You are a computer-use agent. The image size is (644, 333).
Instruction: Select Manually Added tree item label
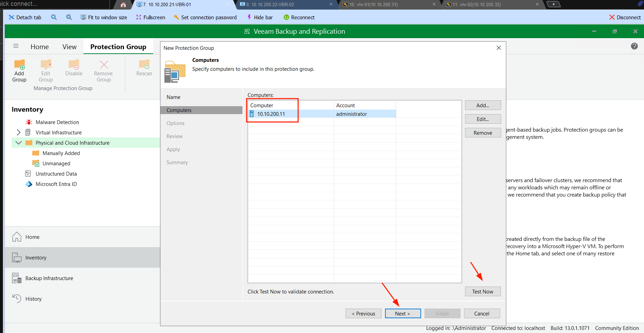[61, 153]
